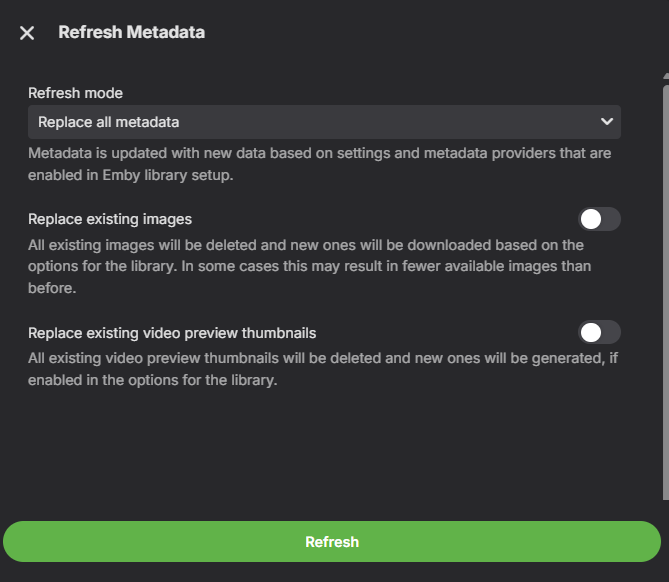Click the knob of the thumbnails toggle switch
This screenshot has height=582, width=669.
(x=591, y=332)
